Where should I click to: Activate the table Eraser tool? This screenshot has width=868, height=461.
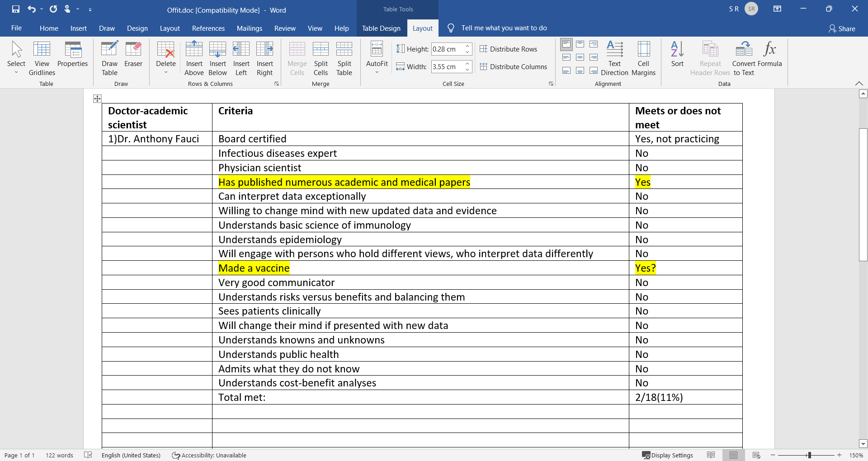tap(133, 54)
